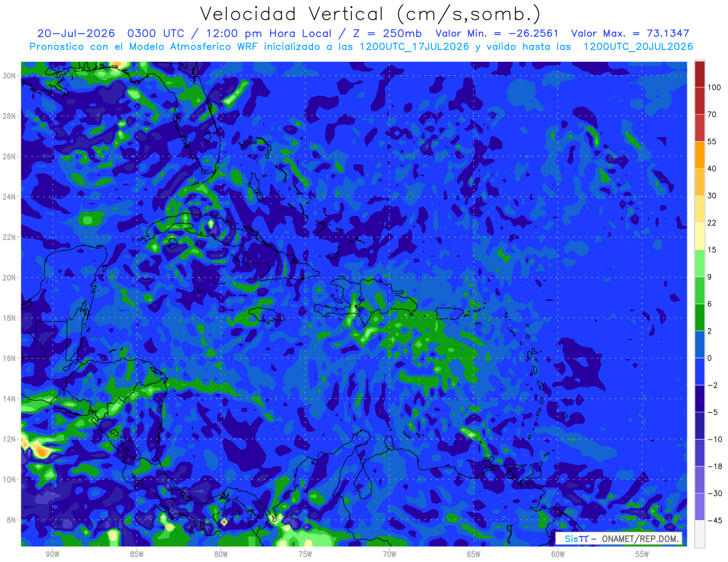This screenshot has width=728, height=562.
Task: Click the "Valor Min. = -26.2561" value
Action: pos(497,33)
